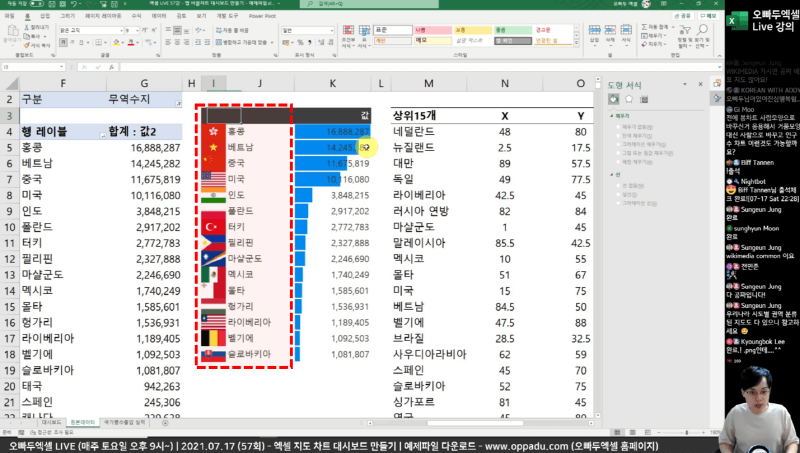Open the Power Pivot tab
The width and height of the screenshot is (800, 453).
coord(262,16)
